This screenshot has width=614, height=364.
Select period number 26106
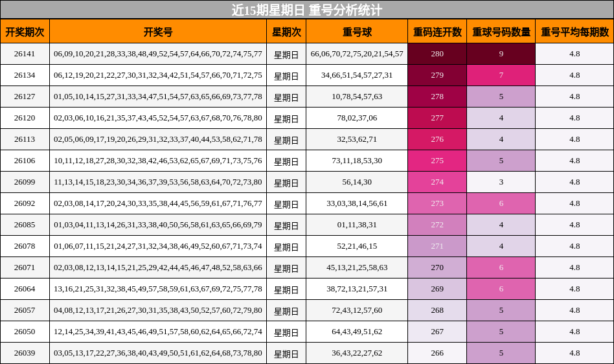click(25, 161)
